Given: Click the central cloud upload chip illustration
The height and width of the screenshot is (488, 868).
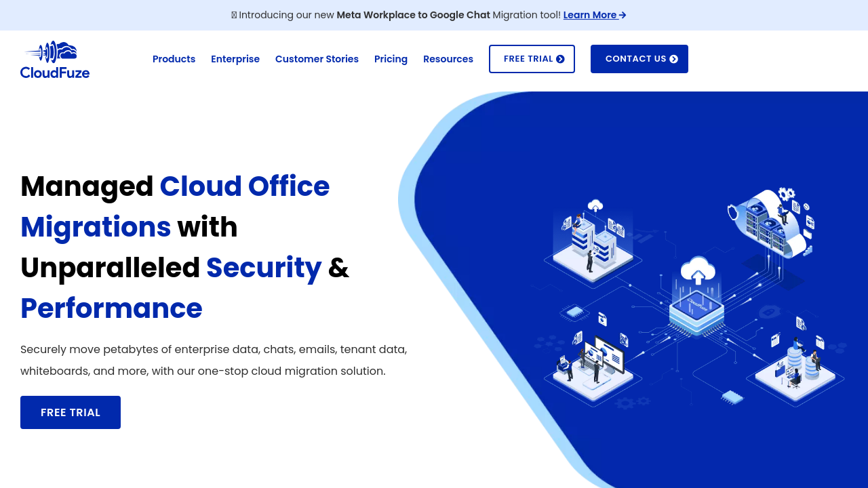Looking at the screenshot, I should (x=697, y=298).
